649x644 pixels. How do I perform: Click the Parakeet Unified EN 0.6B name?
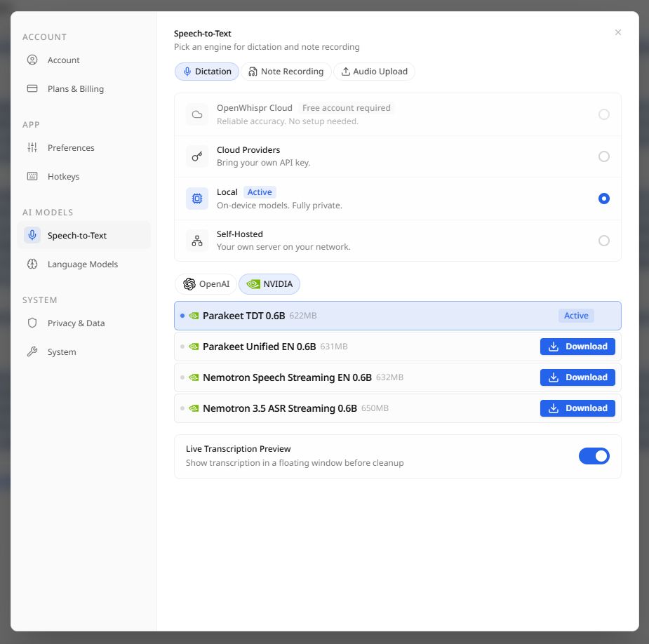click(x=260, y=347)
